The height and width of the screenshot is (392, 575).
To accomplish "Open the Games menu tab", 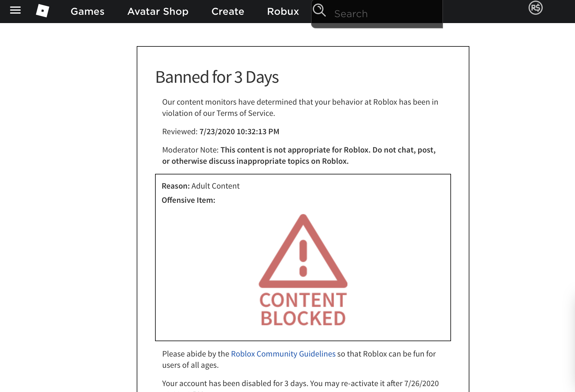I will tap(87, 11).
